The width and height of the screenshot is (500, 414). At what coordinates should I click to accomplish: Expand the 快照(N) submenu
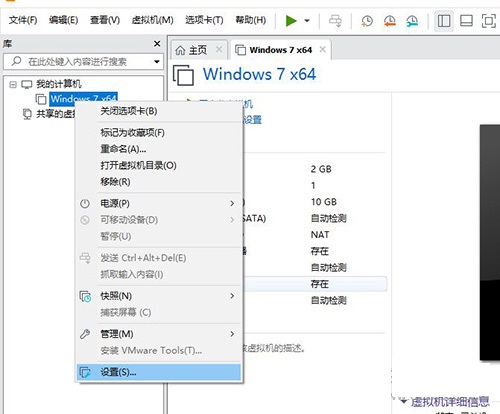click(x=159, y=296)
